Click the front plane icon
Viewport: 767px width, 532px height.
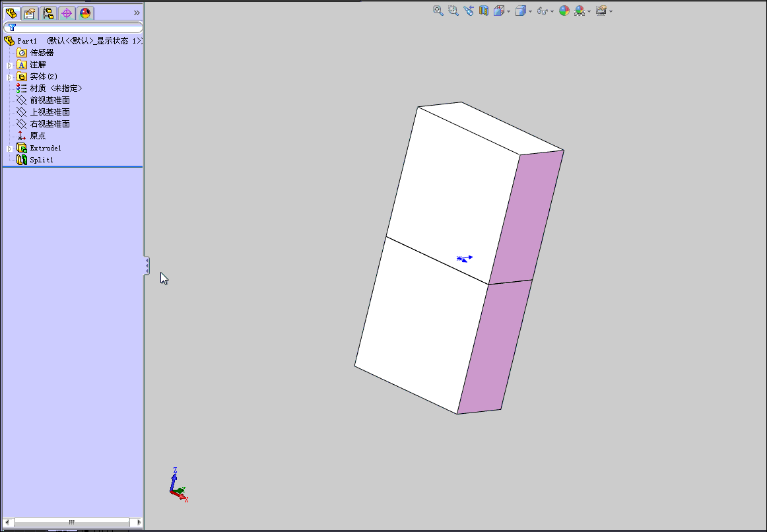point(22,100)
